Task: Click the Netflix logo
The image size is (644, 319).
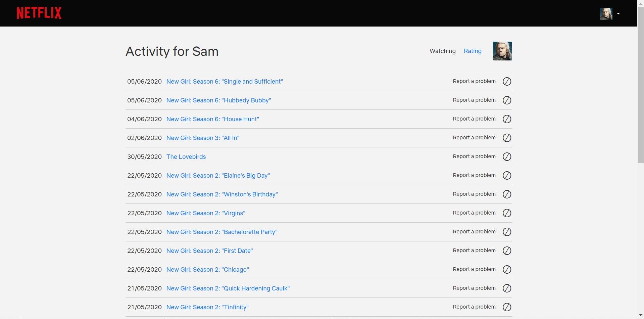Action: pos(39,13)
